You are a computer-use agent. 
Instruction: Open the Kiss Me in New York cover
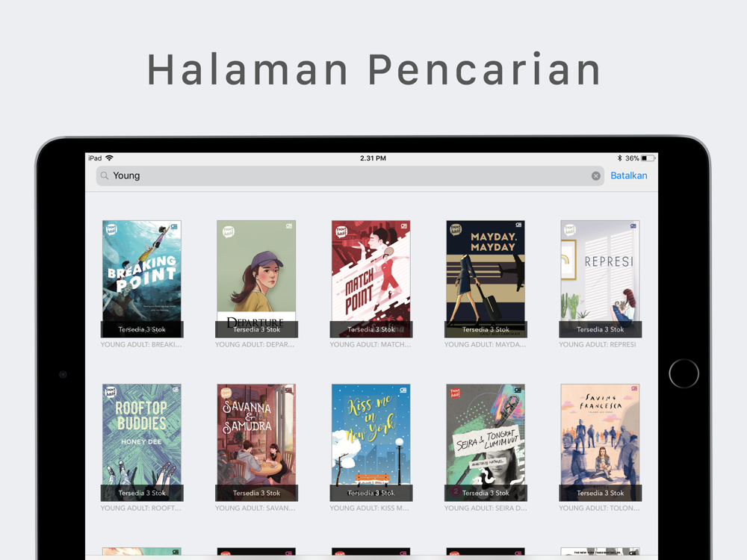point(371,442)
